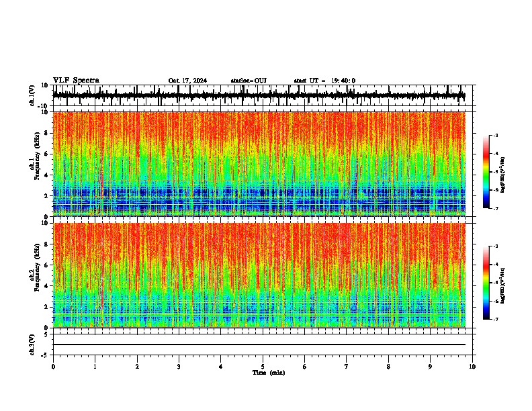Click time axis tick label "9"

click(x=430, y=367)
